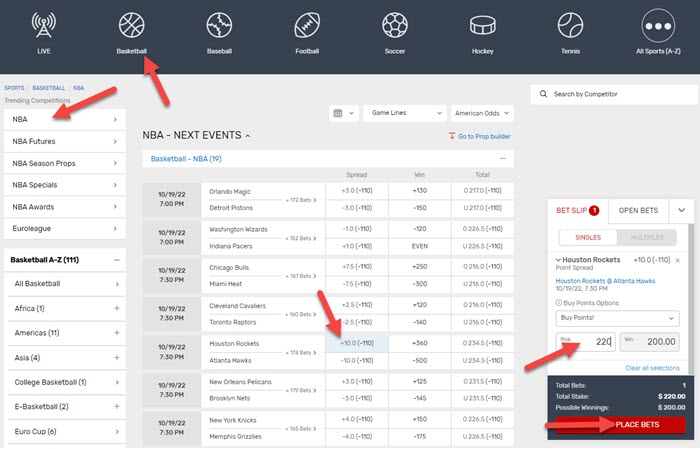700x449 pixels.
Task: Open the Game Lines dropdown
Action: tap(404, 114)
